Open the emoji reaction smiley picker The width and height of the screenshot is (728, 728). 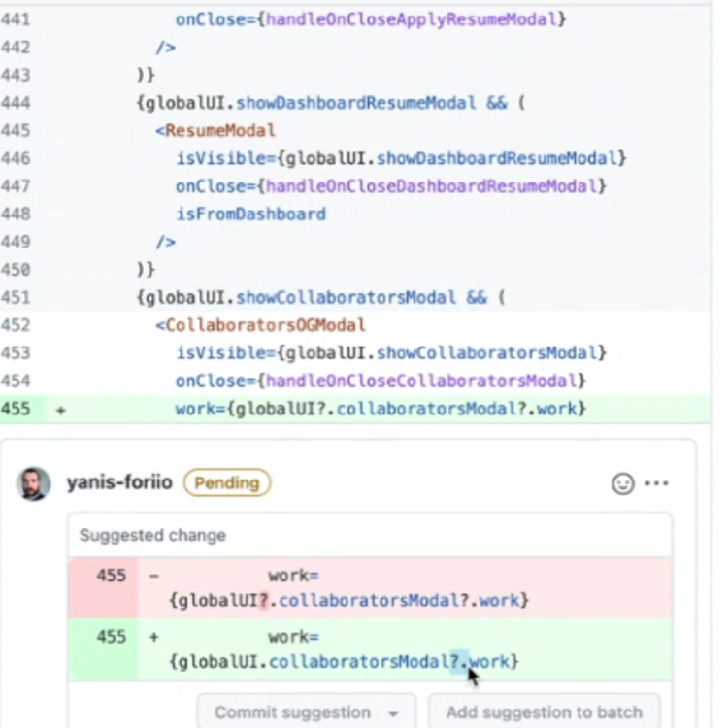pyautogui.click(x=622, y=483)
